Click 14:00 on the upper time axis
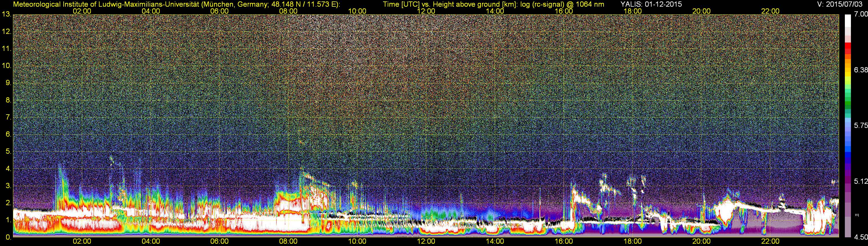 pyautogui.click(x=495, y=11)
